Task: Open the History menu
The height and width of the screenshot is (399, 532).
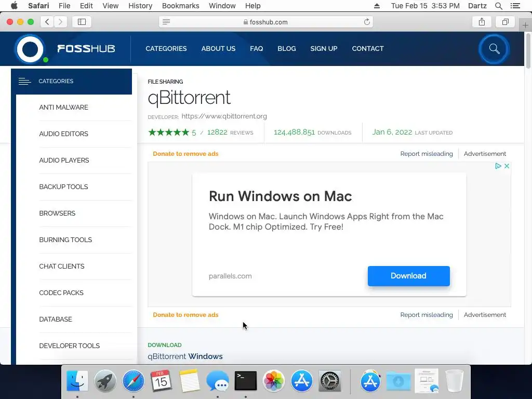Action: (140, 6)
